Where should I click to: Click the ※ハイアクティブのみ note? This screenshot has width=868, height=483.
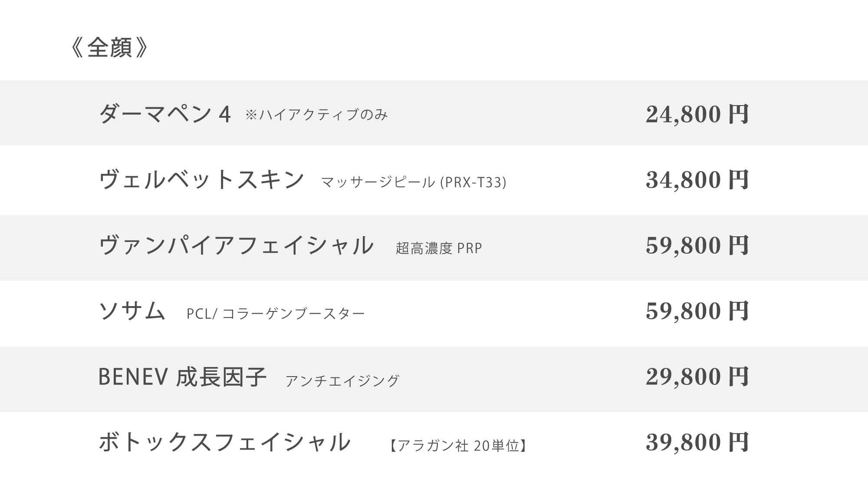click(x=316, y=115)
